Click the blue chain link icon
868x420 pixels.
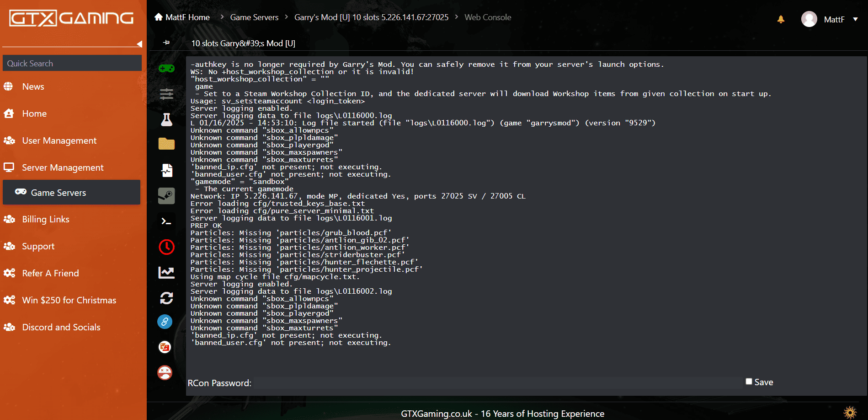tap(165, 322)
